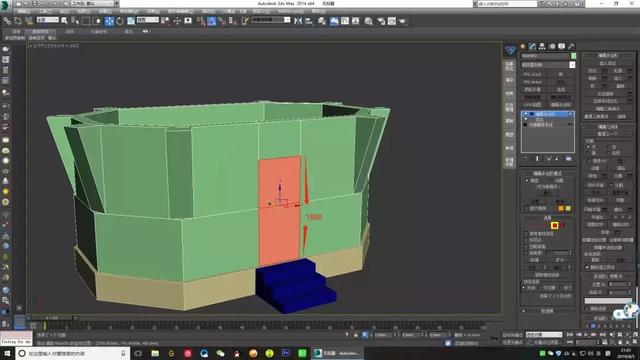The image size is (640, 360).
Task: Activate the Select and Move tool
Action: pos(109,21)
